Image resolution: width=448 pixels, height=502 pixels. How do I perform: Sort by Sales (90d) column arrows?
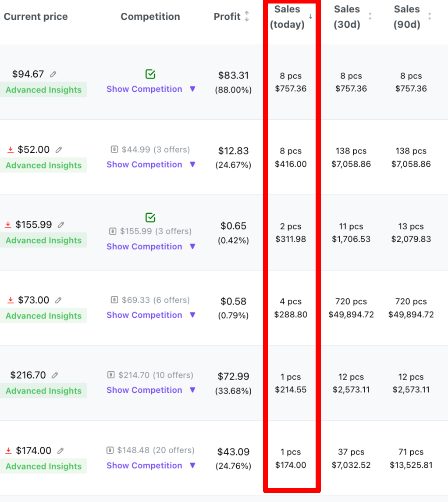click(x=430, y=16)
